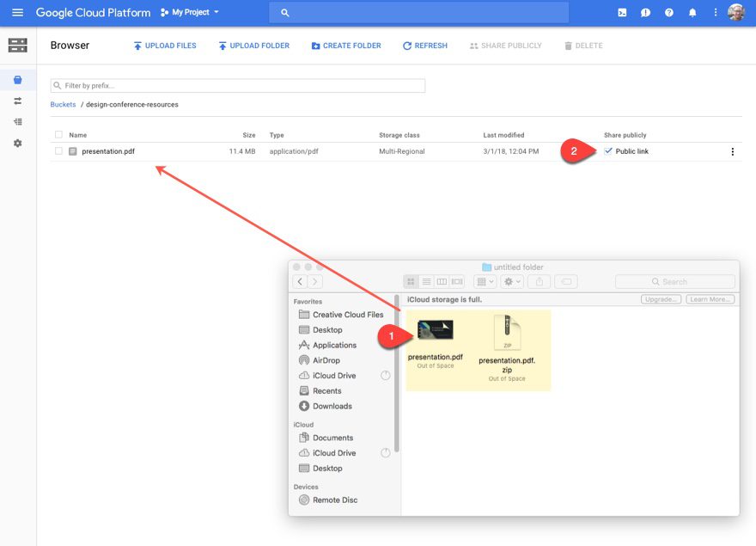The image size is (756, 546).
Task: Open the Finder action gear dropdown
Action: coord(511,281)
